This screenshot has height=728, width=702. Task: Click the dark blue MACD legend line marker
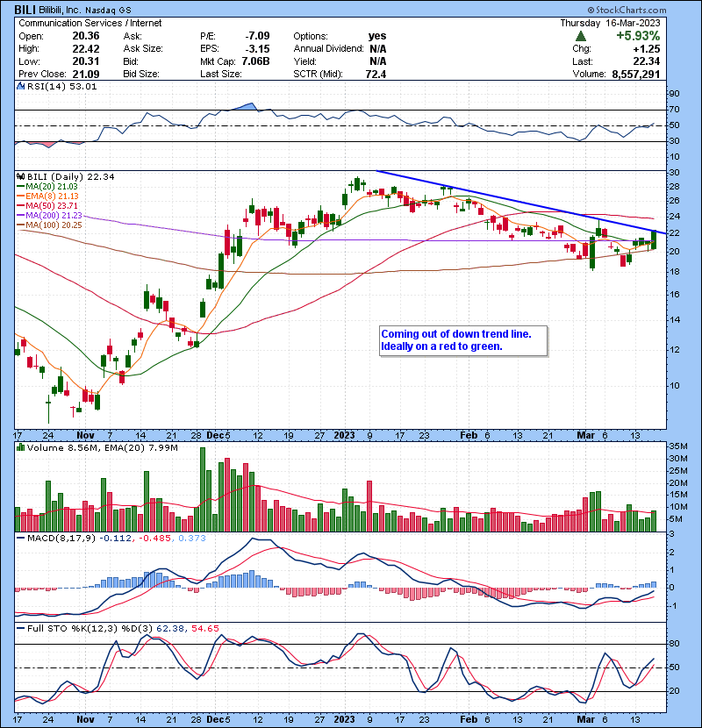[21, 539]
